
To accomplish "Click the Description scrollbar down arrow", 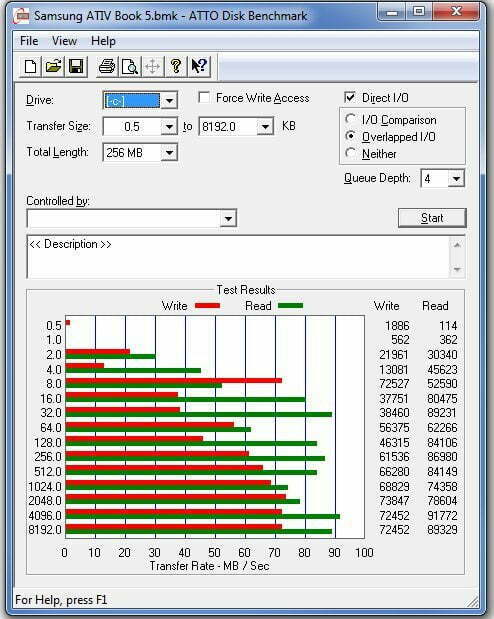I will 457,270.
